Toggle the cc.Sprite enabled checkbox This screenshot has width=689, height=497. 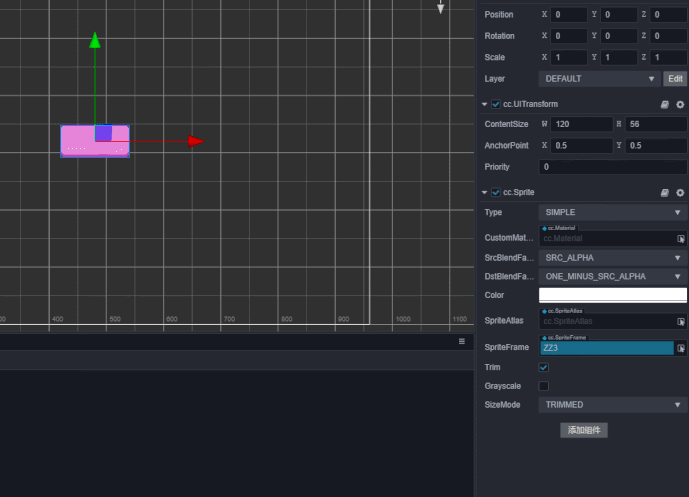[x=496, y=192]
